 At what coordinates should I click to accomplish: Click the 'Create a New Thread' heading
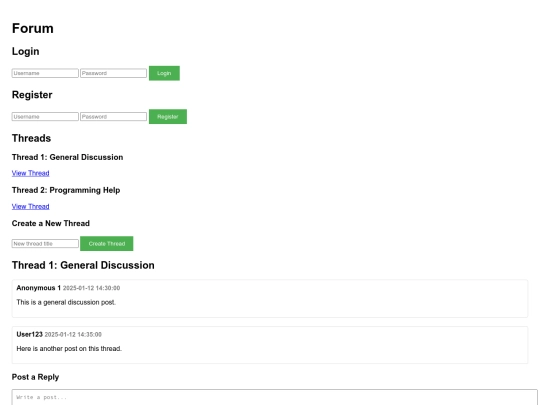point(51,223)
